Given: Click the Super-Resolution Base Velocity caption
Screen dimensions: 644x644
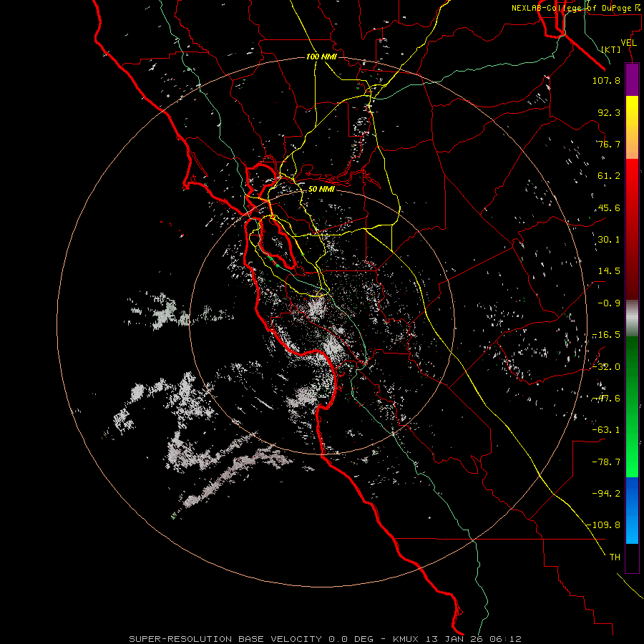Looking at the screenshot, I should (x=325, y=639).
